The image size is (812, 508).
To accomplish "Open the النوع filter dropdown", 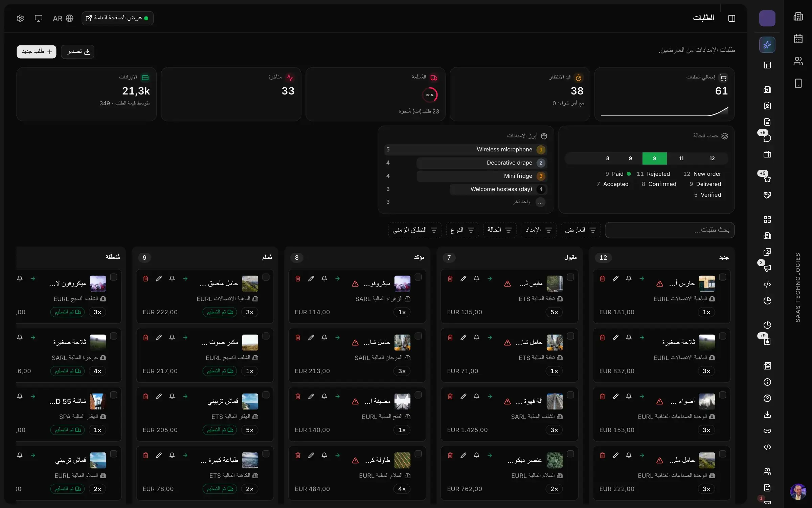I will pos(462,230).
